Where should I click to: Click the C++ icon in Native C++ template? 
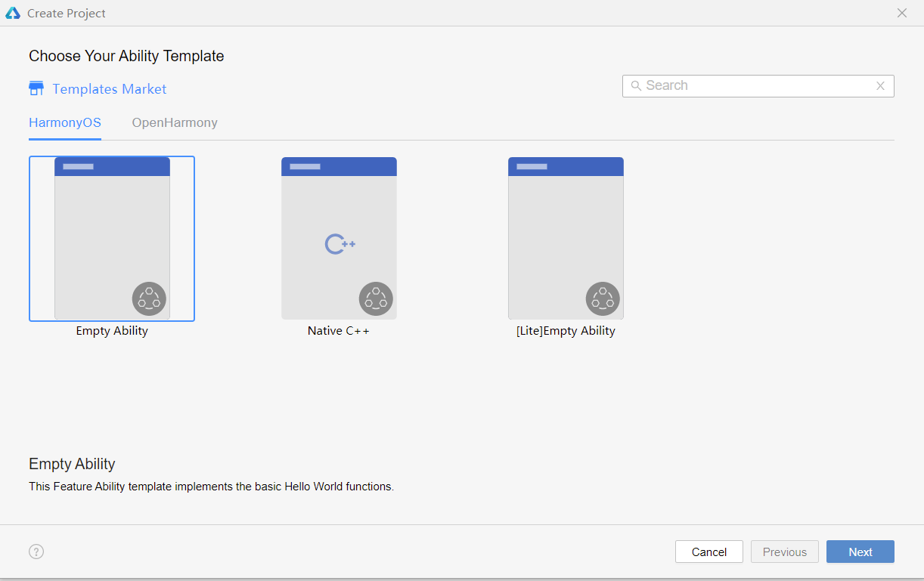tap(340, 244)
